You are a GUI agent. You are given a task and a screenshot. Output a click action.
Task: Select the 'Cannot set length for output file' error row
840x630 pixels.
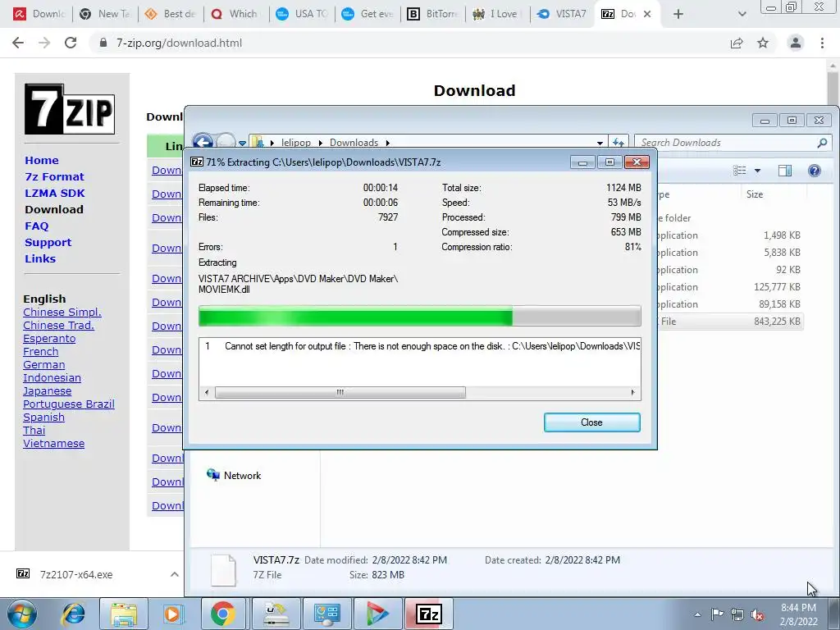tap(419, 346)
